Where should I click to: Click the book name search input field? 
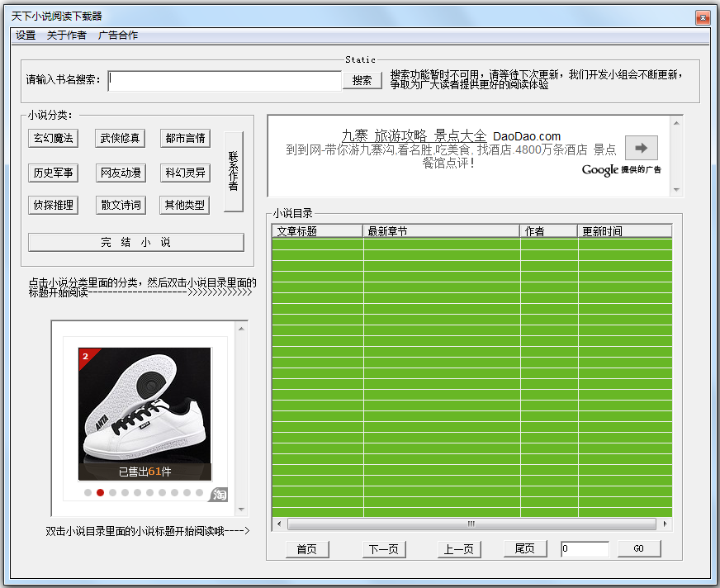pyautogui.click(x=225, y=80)
